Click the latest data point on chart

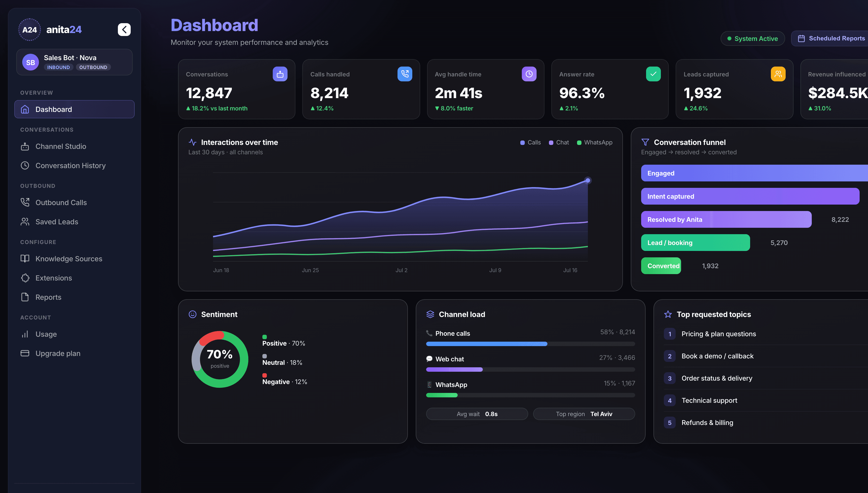(588, 180)
